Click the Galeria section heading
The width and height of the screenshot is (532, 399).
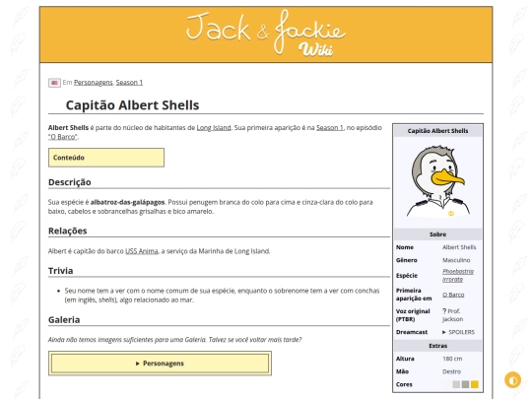[64, 320]
